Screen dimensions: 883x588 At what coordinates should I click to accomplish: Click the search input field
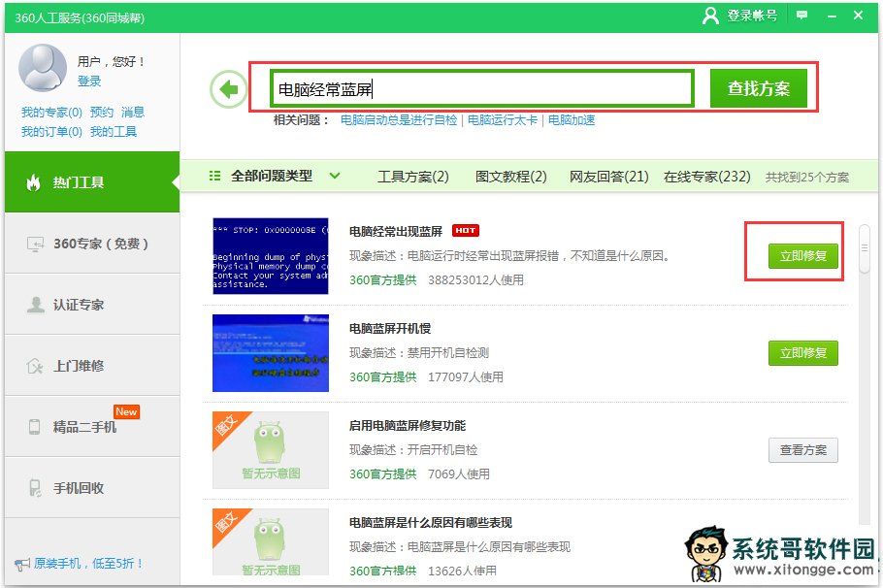[482, 89]
